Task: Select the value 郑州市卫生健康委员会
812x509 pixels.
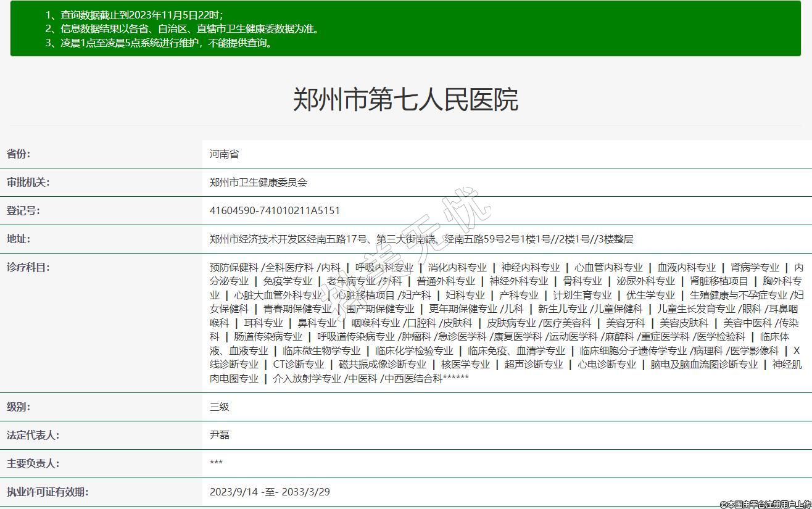Action: (x=258, y=182)
